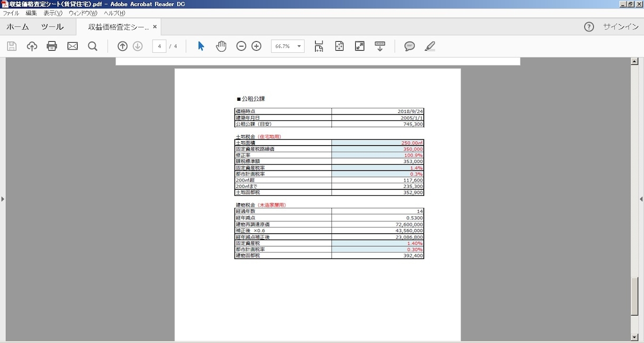Open the 編集 menu
644x343 pixels.
pyautogui.click(x=31, y=13)
